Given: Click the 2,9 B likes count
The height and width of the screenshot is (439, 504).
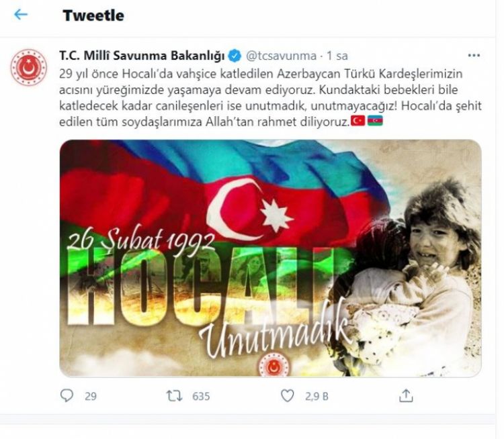Looking at the screenshot, I should click(x=317, y=397).
